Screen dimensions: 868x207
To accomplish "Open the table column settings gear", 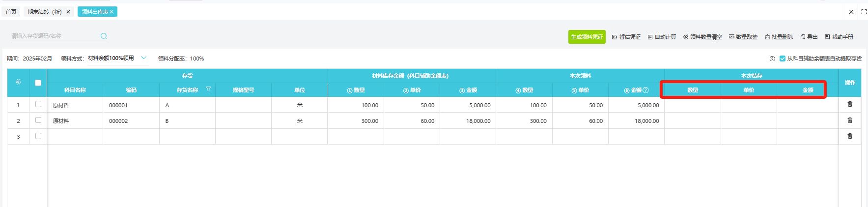I will 18,82.
